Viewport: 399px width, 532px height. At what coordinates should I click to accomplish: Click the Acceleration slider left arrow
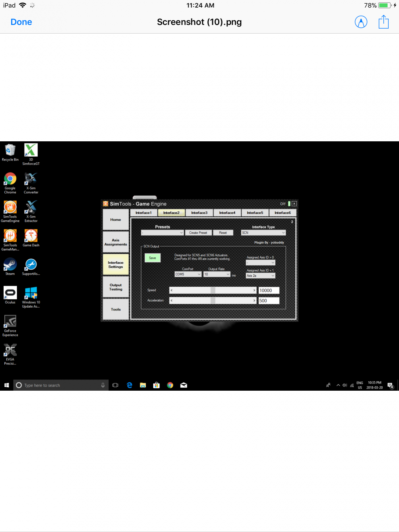[x=172, y=301]
